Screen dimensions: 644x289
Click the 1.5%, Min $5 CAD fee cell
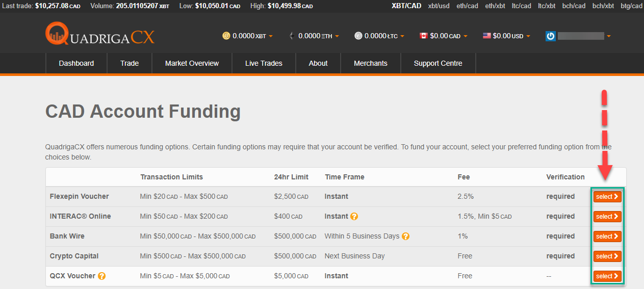(485, 216)
